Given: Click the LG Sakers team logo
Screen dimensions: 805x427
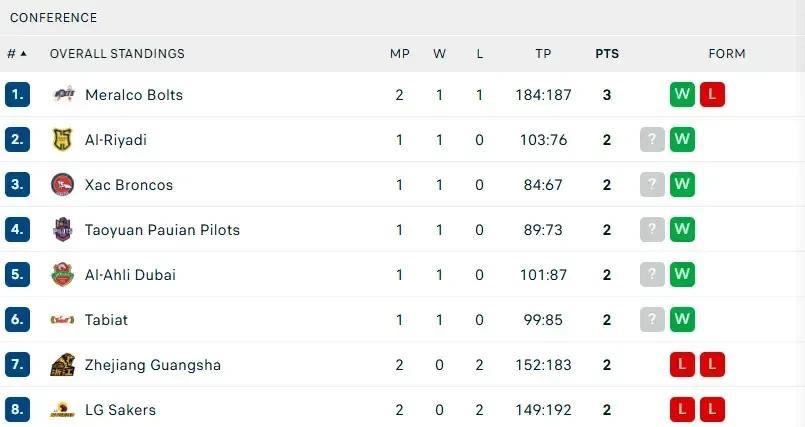Looking at the screenshot, I should [63, 410].
